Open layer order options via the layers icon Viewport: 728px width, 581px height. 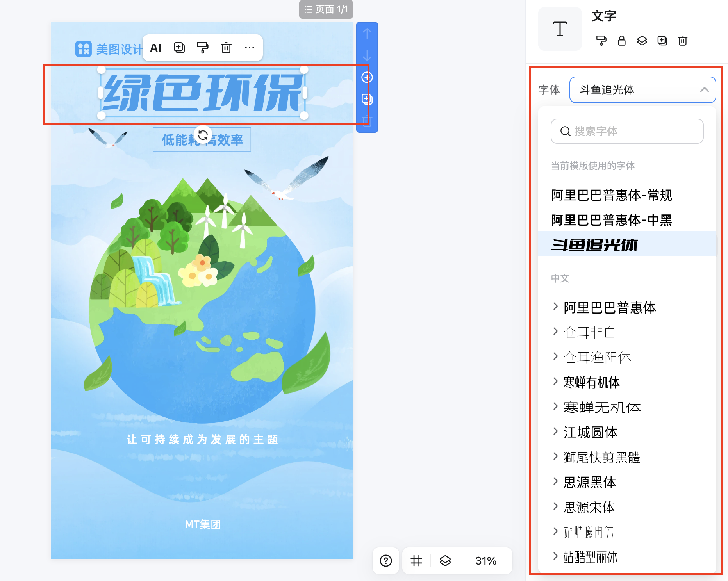pyautogui.click(x=642, y=41)
